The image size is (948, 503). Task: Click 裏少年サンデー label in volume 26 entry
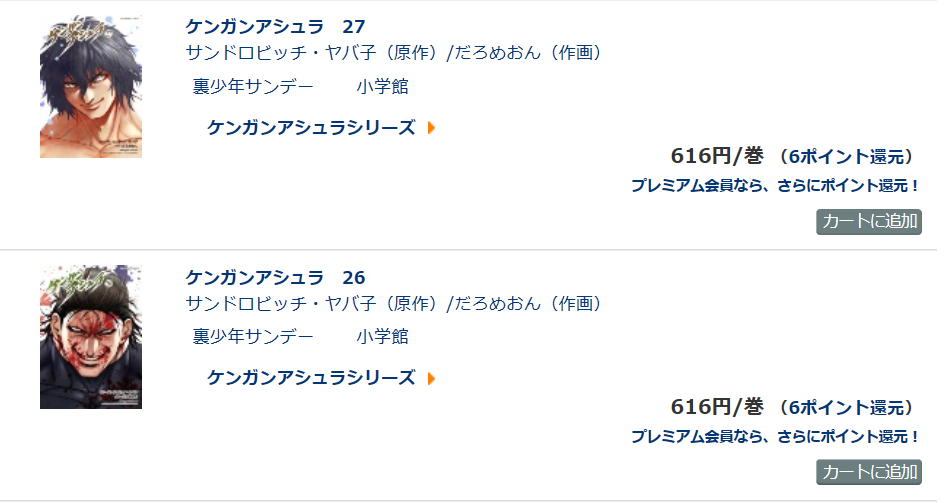pos(253,337)
